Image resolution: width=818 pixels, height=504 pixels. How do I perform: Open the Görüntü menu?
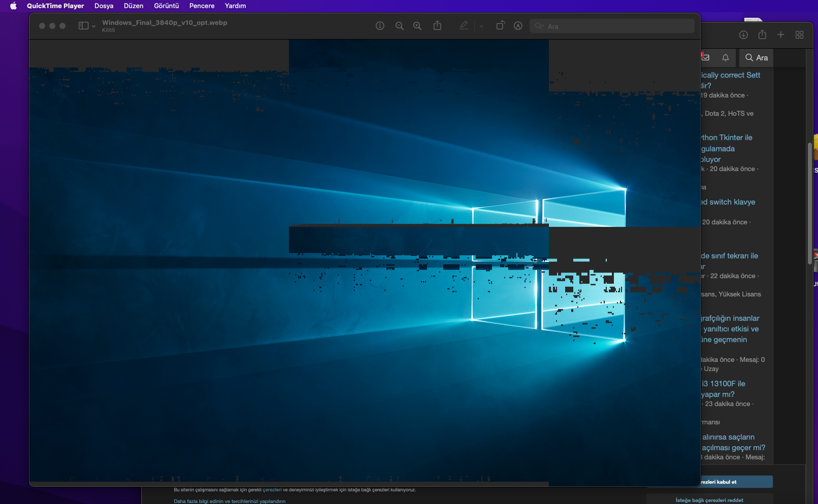point(167,6)
